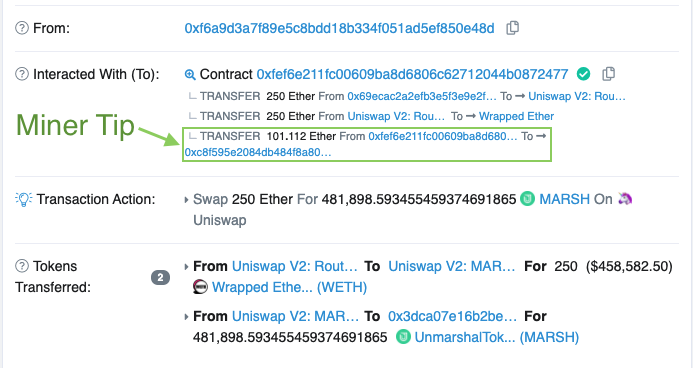Open sender address 0xf6a9d3a7f89e5c8bdd18b334f051ad5ef850e48d

[339, 28]
